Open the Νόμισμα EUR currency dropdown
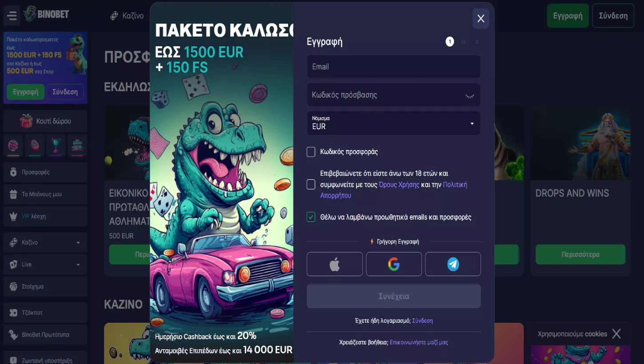644x364 pixels. (x=394, y=123)
